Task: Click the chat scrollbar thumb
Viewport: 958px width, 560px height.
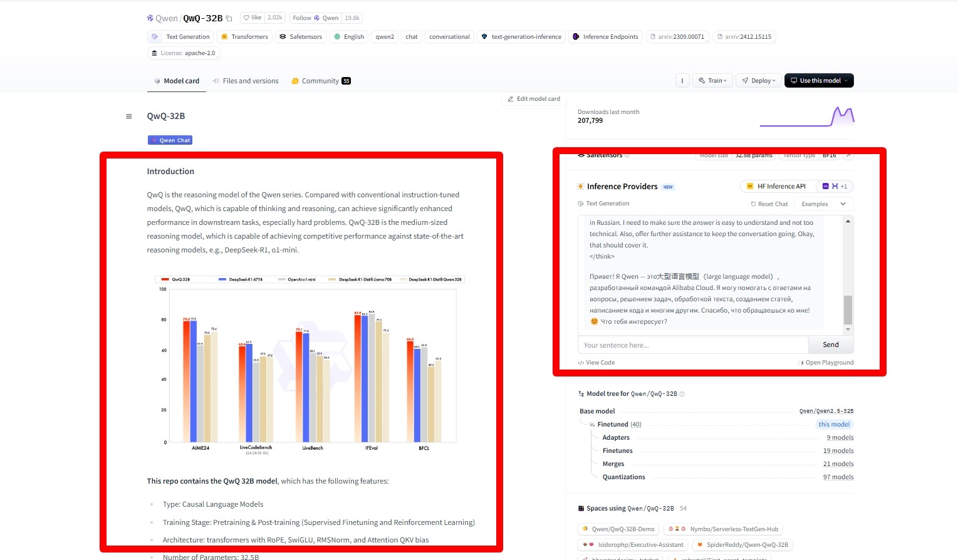Action: pyautogui.click(x=848, y=309)
